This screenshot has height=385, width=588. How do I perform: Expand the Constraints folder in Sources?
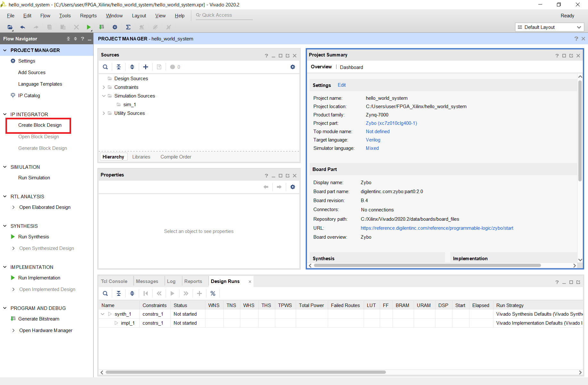[104, 87]
